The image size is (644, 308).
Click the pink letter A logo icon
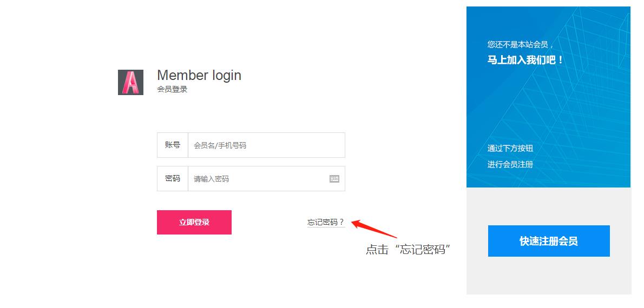[x=130, y=83]
